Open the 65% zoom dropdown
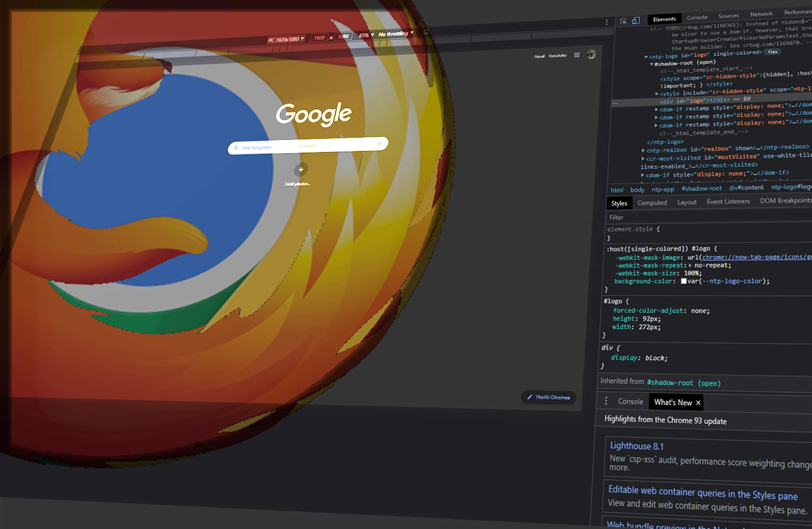 366,35
